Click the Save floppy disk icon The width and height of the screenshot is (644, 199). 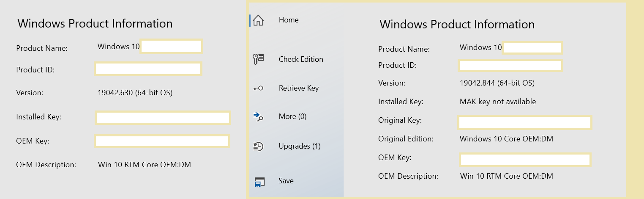click(259, 182)
